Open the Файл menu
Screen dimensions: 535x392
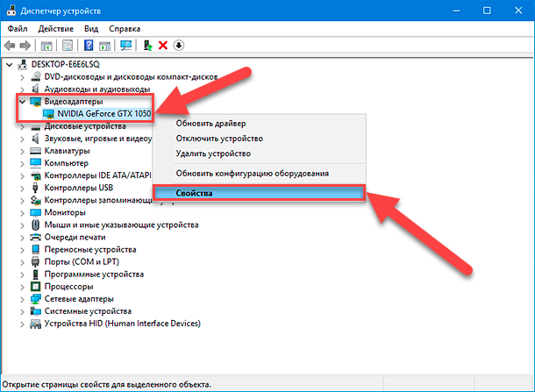click(x=18, y=29)
